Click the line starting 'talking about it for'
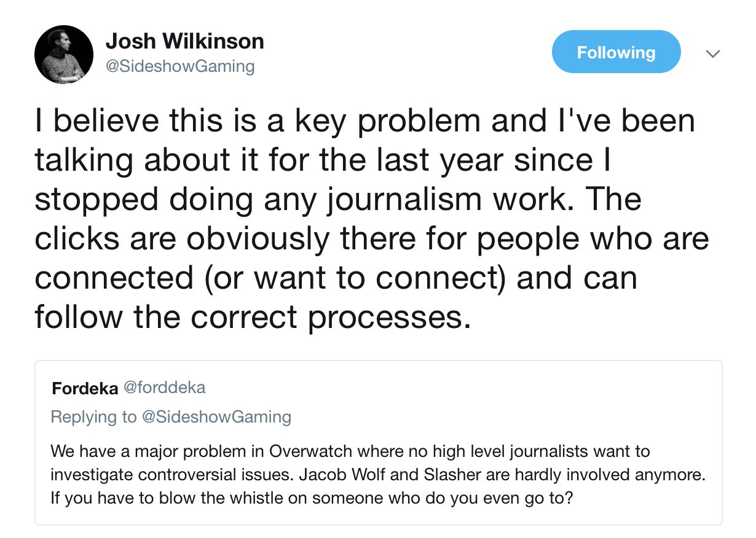 tap(321, 160)
